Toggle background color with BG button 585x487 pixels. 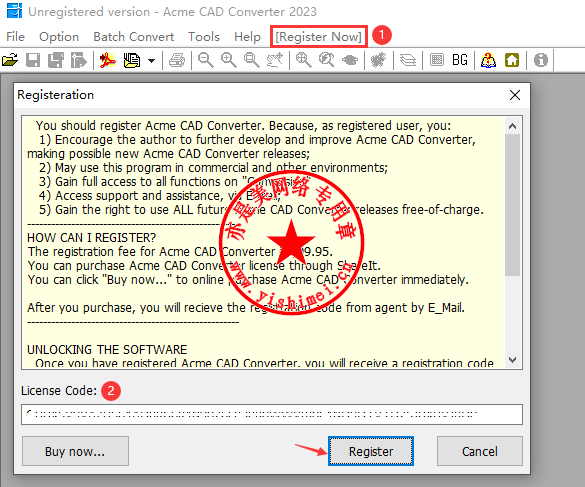(x=460, y=60)
